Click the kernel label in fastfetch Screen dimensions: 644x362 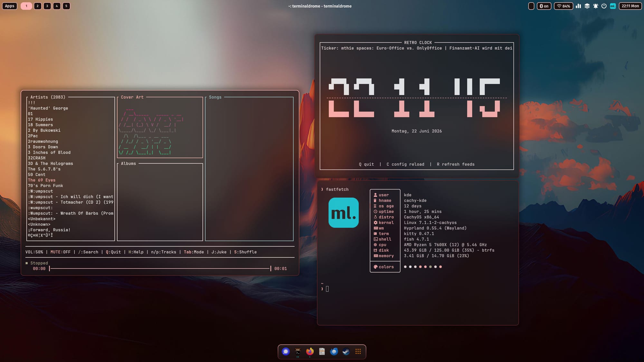(384, 223)
